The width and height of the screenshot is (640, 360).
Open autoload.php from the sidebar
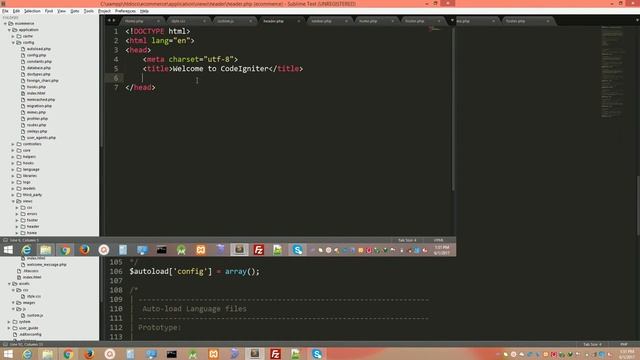point(39,49)
